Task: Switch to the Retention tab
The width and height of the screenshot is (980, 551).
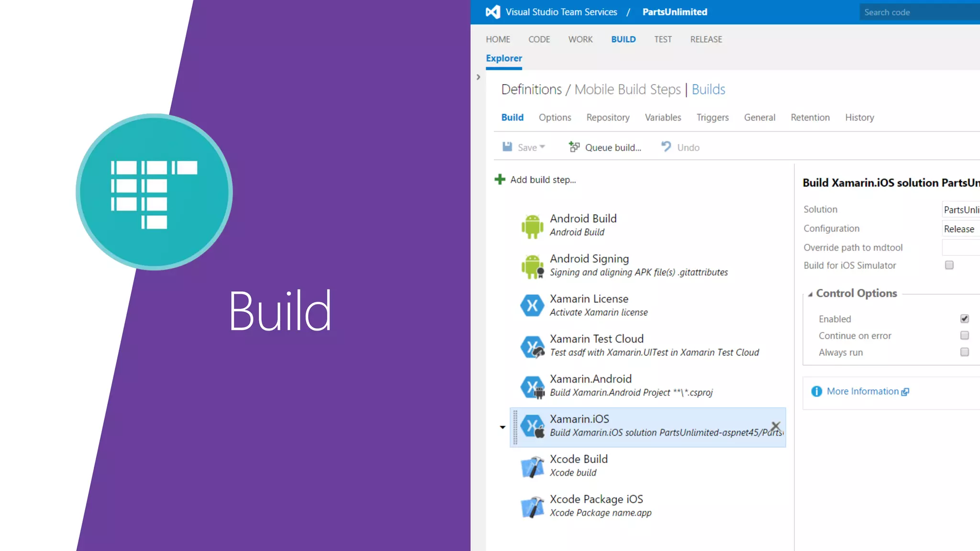Action: [810, 117]
